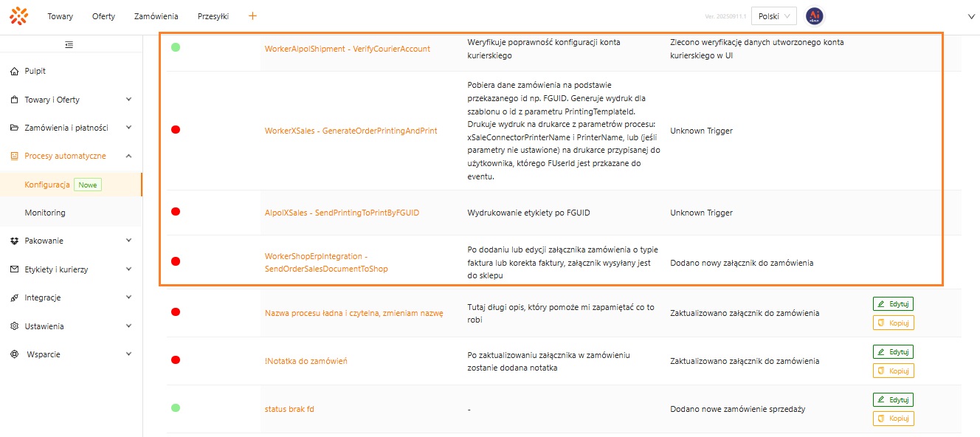Toggle green status dot for VerifyCourierAccount process
980x437 pixels.
(176, 47)
